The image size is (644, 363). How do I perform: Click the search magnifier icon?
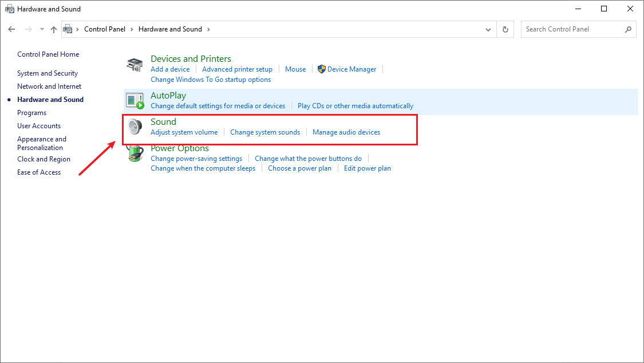628,29
